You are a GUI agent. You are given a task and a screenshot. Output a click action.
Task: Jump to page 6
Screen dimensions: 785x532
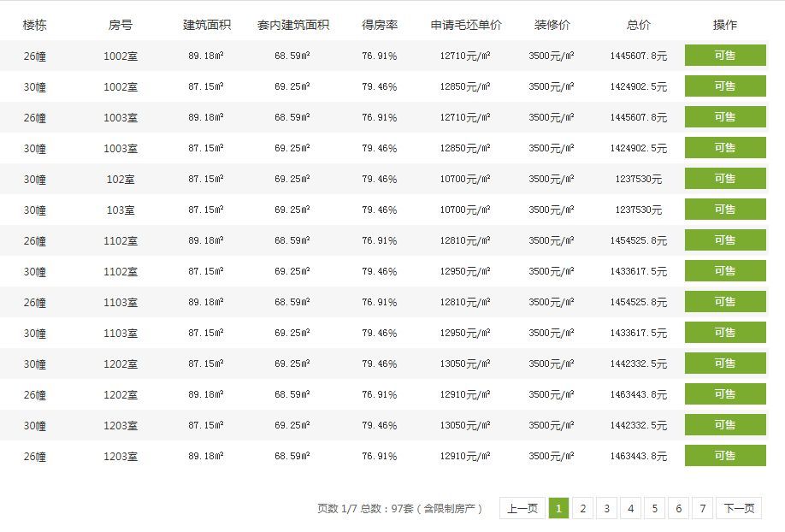coord(679,508)
